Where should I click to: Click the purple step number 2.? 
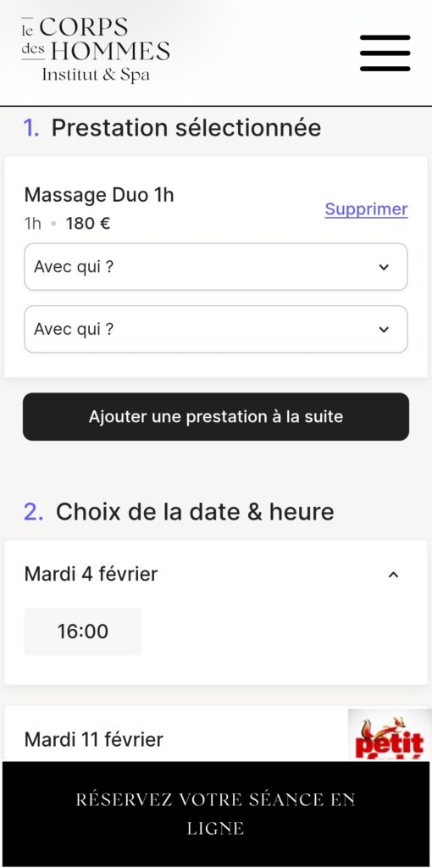click(x=33, y=512)
